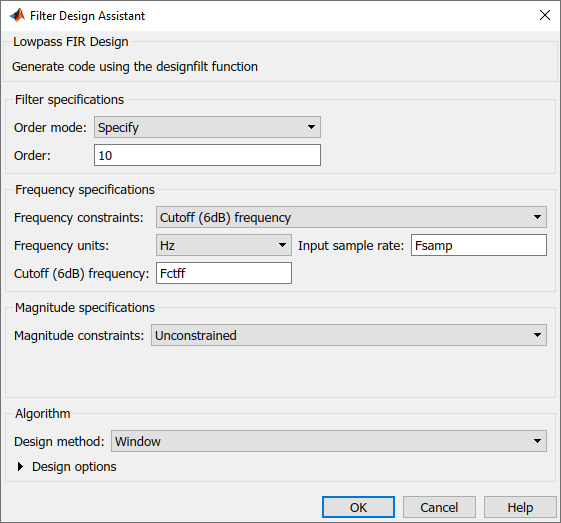Click the 'Generate code using the designfilt function' text
Image resolution: width=561 pixels, height=523 pixels.
click(x=135, y=67)
